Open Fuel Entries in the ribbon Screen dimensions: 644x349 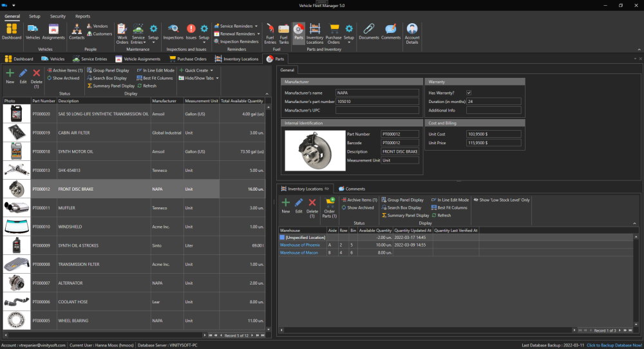[x=270, y=33]
